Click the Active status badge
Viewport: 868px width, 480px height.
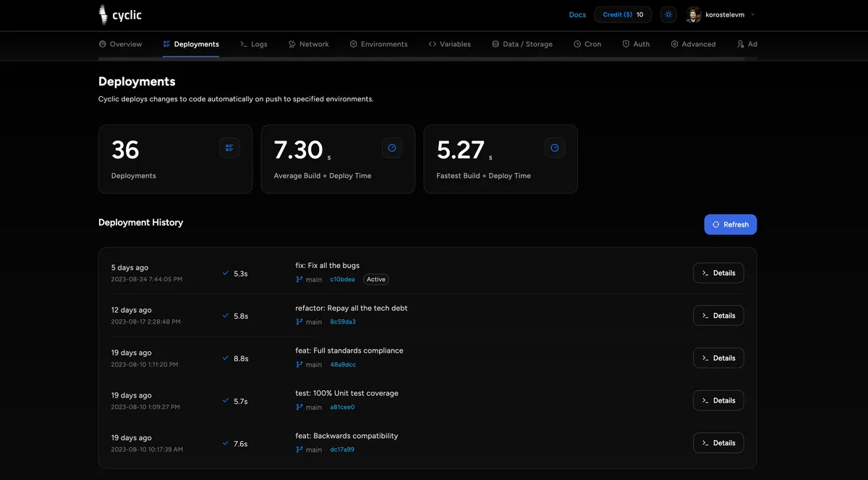pos(375,279)
